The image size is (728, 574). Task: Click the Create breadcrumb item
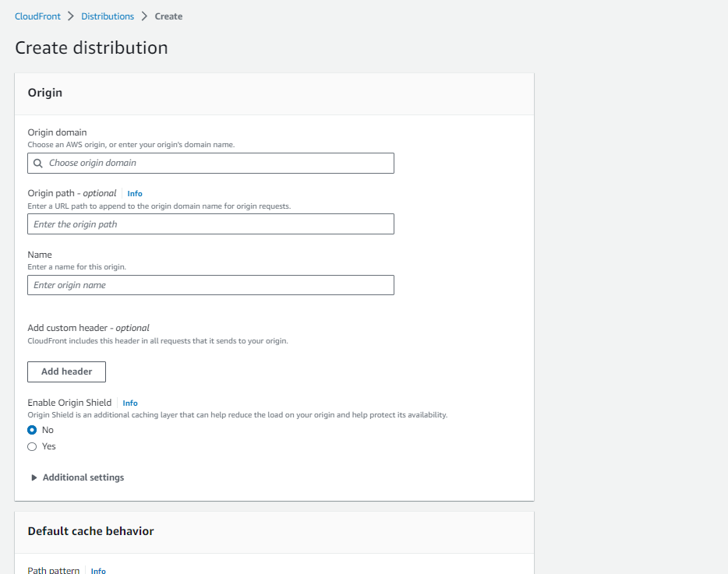point(168,16)
